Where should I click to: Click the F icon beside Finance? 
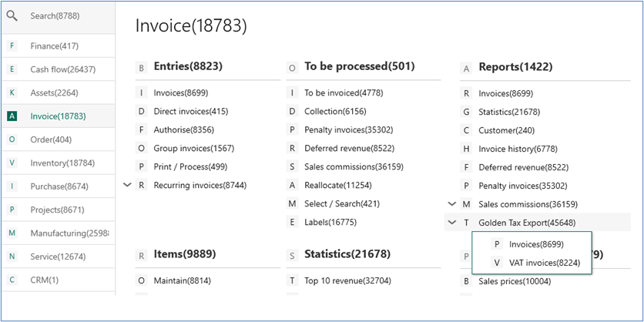click(x=12, y=46)
